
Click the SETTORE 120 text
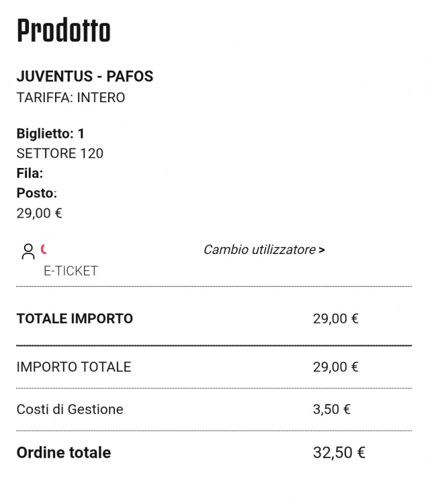(60, 153)
